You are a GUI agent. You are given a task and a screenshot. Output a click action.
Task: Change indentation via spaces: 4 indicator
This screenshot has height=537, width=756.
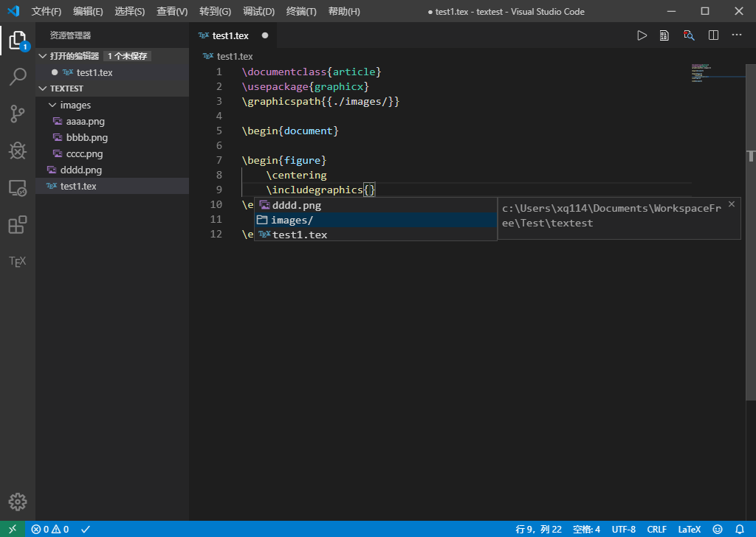[x=586, y=530]
